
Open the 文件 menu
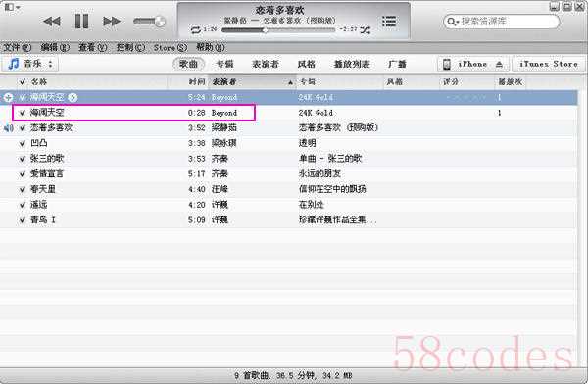point(18,48)
